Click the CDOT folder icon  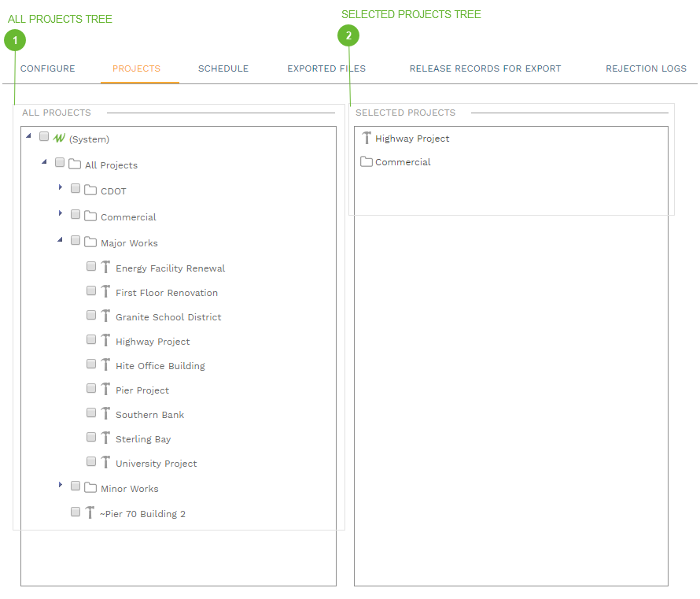89,190
